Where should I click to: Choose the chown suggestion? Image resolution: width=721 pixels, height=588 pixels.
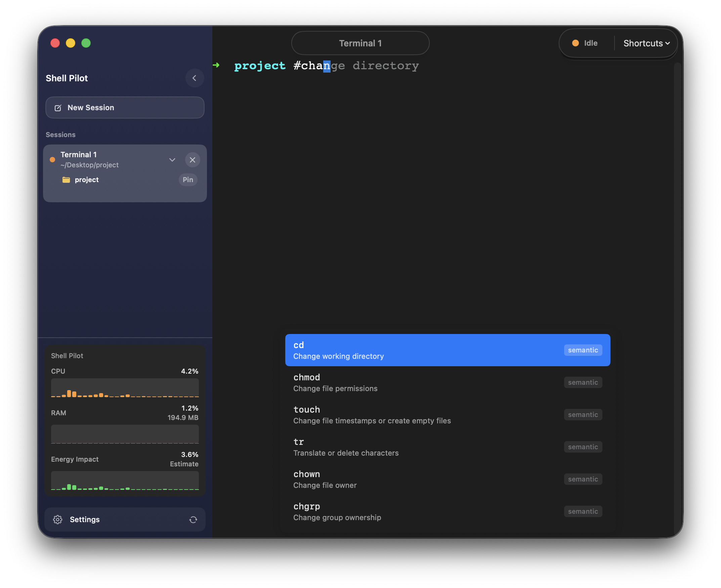(448, 479)
